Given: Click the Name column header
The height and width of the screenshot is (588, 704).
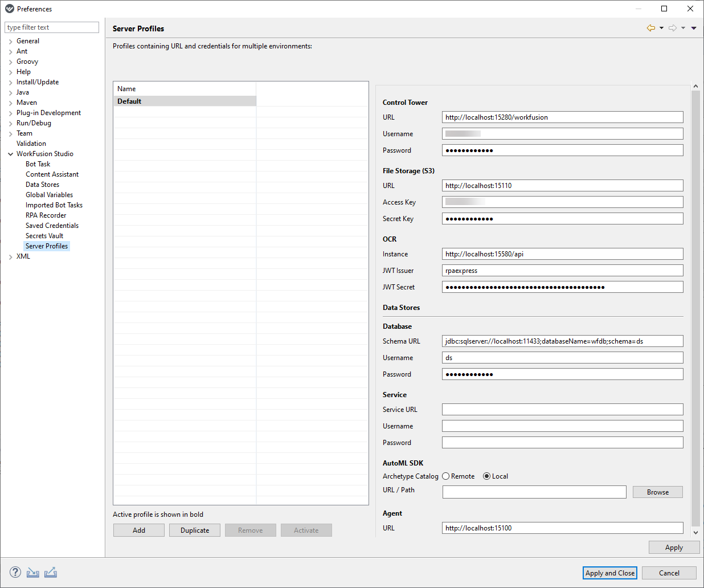Looking at the screenshot, I should pos(185,89).
